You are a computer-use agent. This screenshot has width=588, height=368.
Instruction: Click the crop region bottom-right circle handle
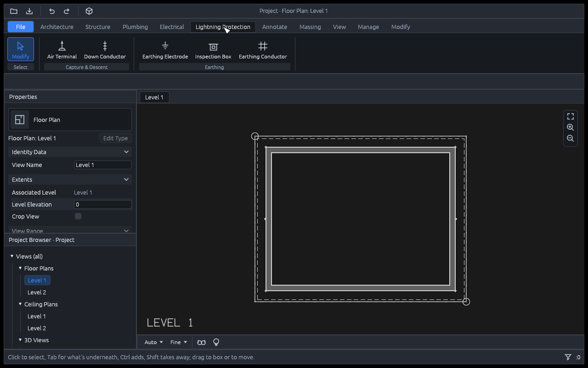pyautogui.click(x=466, y=302)
